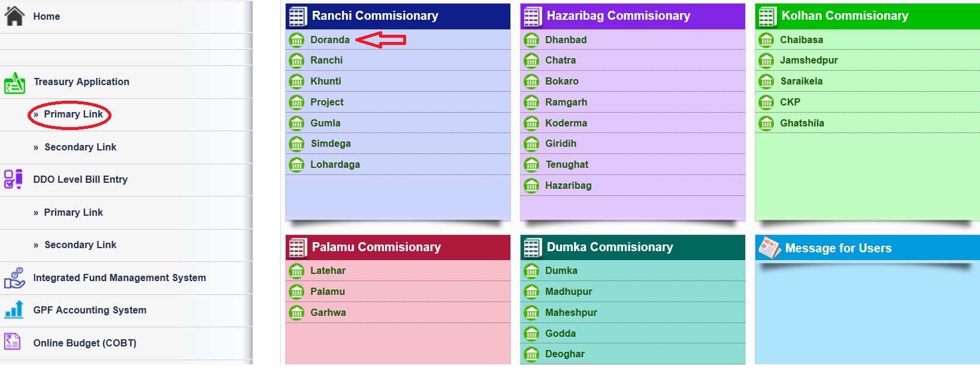Open the Lohardaga treasury link

(335, 165)
